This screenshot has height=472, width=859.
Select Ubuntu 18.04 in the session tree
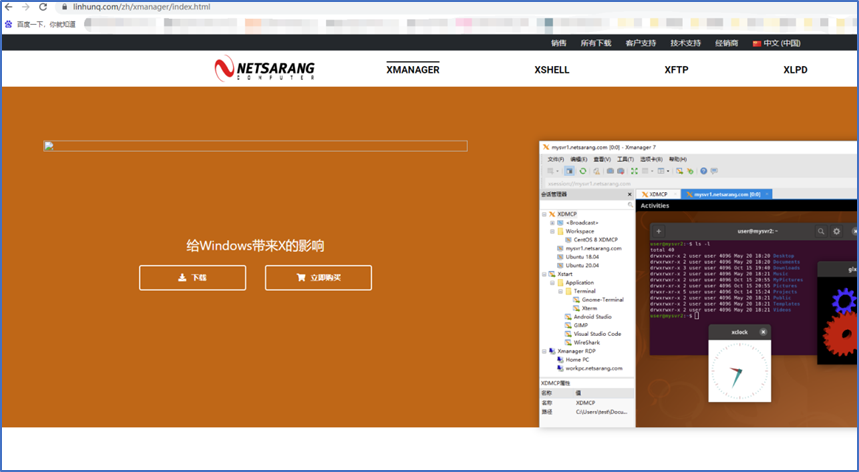click(x=582, y=257)
